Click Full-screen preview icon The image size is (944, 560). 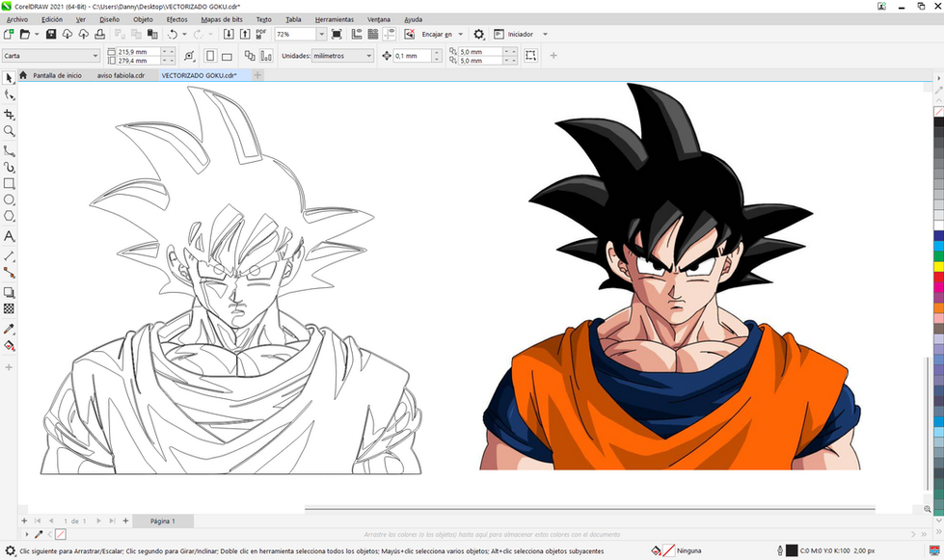click(337, 35)
